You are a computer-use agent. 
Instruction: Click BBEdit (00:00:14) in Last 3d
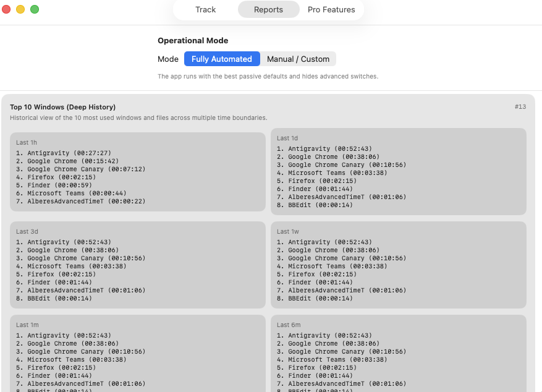pyautogui.click(x=54, y=298)
